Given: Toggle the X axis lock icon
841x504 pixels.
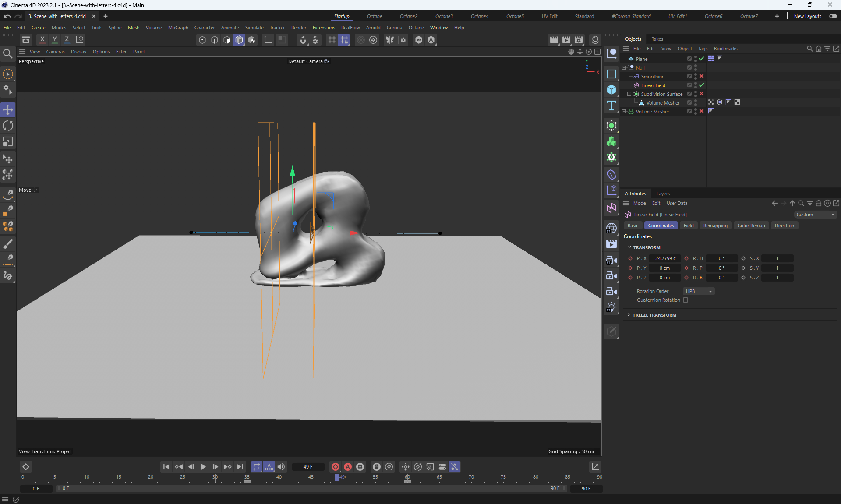Looking at the screenshot, I should coord(42,39).
